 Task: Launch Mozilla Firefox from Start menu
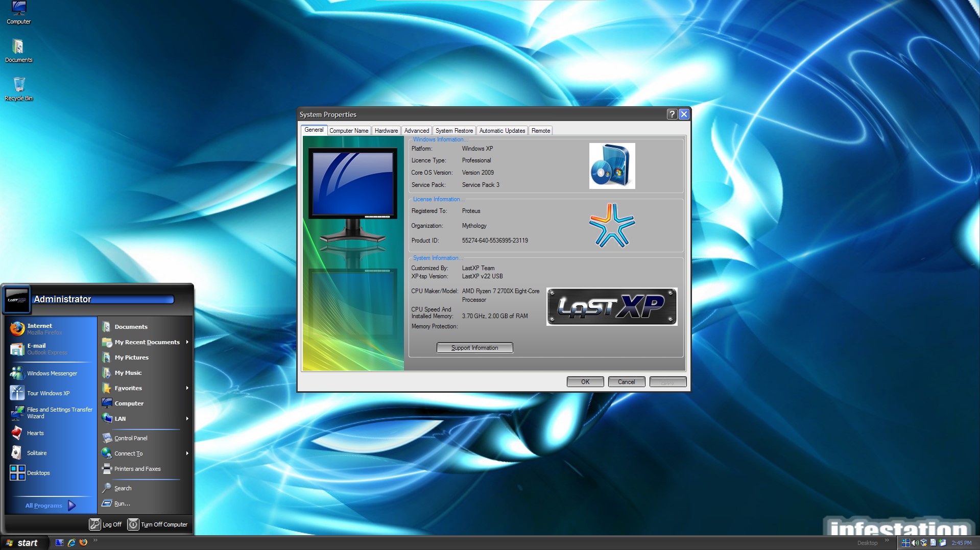(51, 328)
